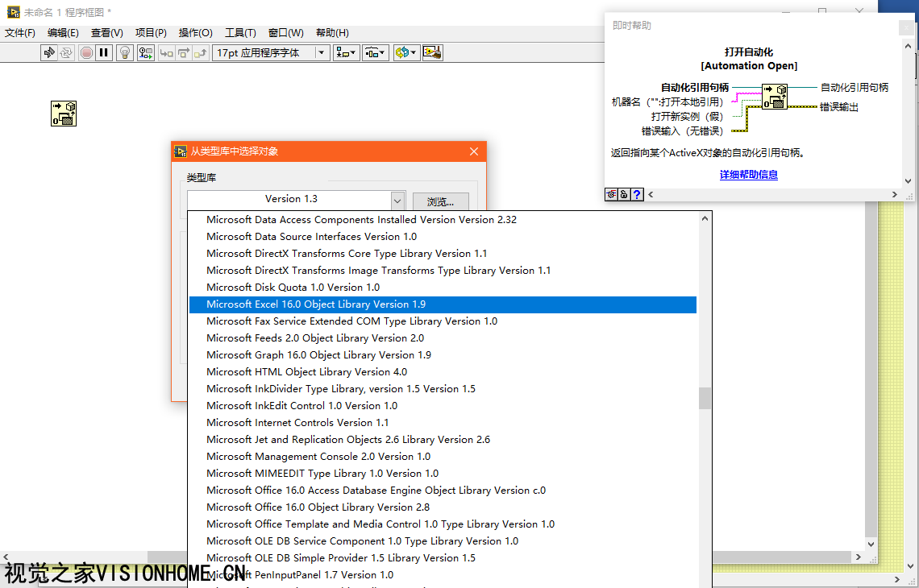Click the blue question mark help icon
This screenshot has width=919, height=588.
pyautogui.click(x=637, y=194)
